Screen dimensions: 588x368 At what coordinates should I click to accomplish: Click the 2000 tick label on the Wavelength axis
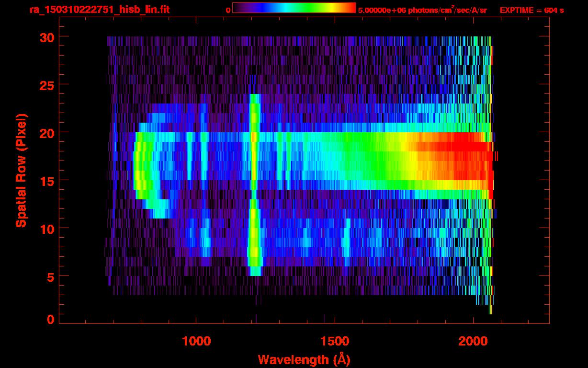point(474,341)
